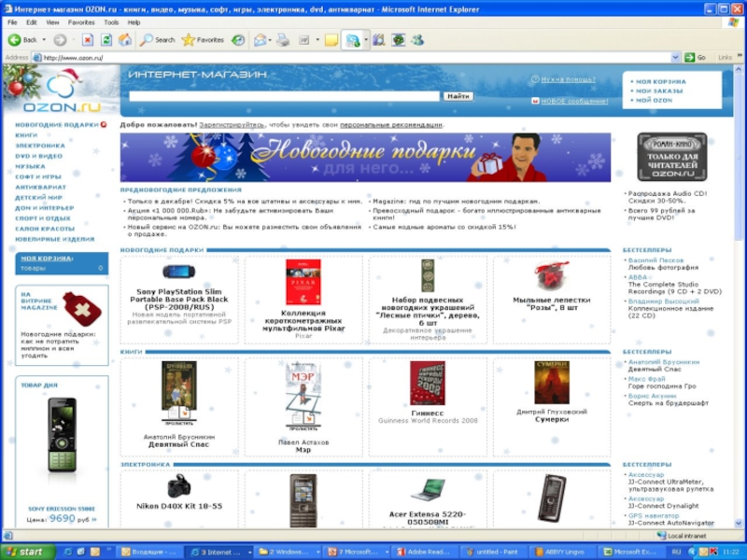Click the Acer Extensa laptop image
This screenshot has height=560, width=747.
click(x=428, y=490)
